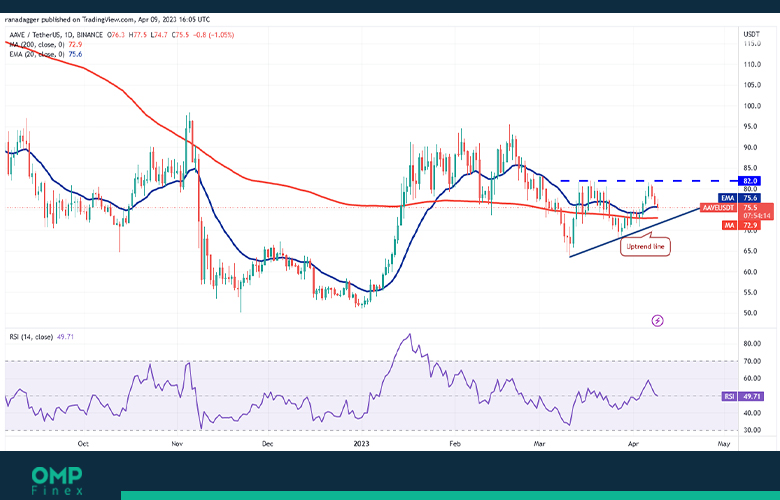Screen dimensions: 780x500
Task: Click the RSI 70.00 axis label
Action: (x=752, y=361)
